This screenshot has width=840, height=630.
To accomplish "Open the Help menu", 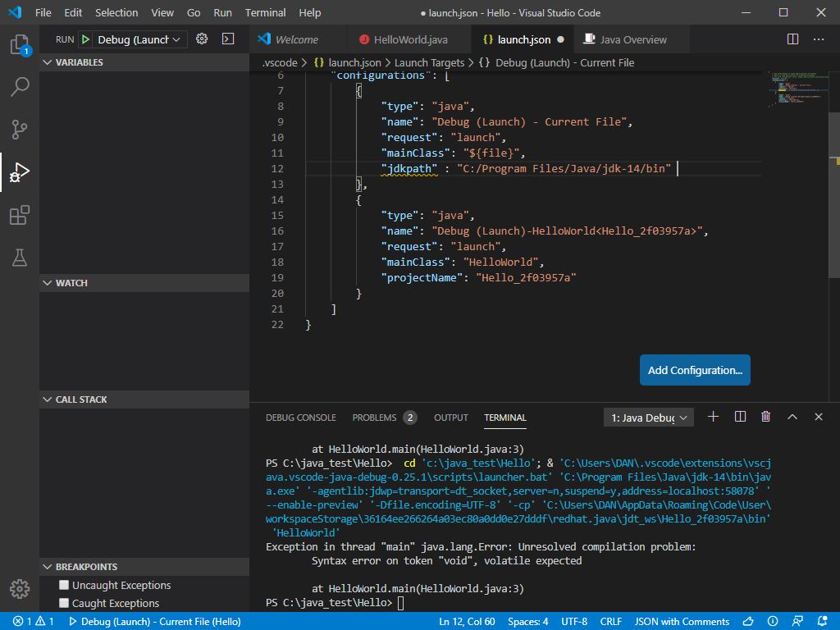I will click(309, 12).
